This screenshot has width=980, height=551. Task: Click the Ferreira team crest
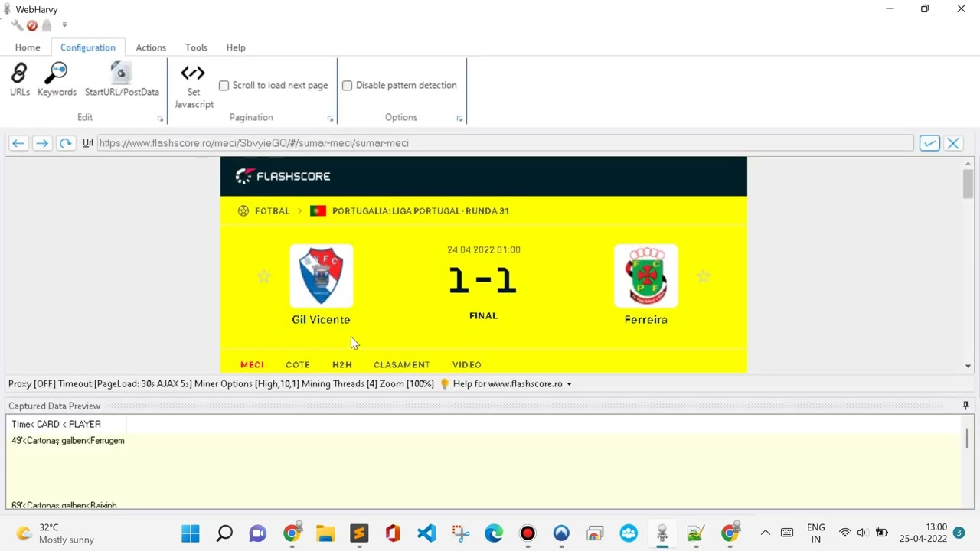tap(646, 275)
